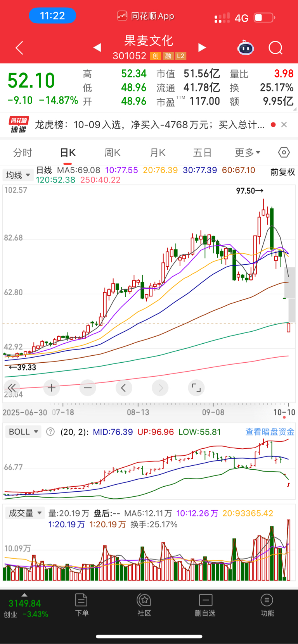Switch to 分时 tab
Image resolution: width=298 pixels, height=644 pixels.
tap(23, 153)
